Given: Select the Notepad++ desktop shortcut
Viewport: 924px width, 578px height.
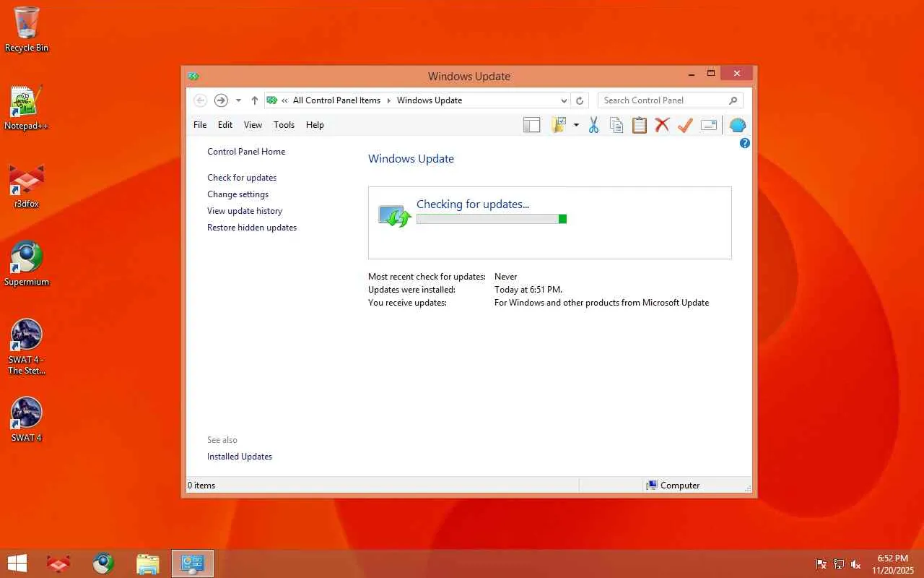Looking at the screenshot, I should (27, 108).
